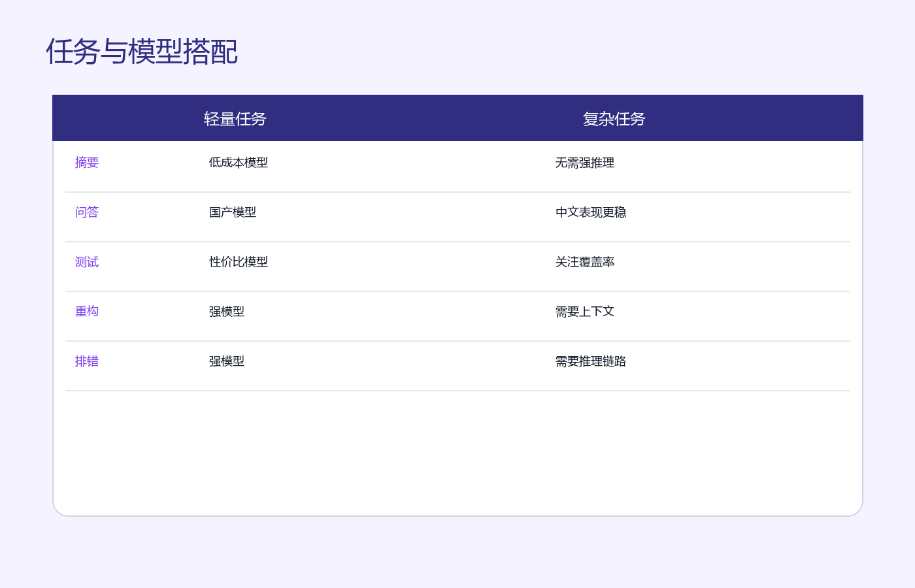Select the cell 低成本模型
The width and height of the screenshot is (915, 588).
pos(239,163)
